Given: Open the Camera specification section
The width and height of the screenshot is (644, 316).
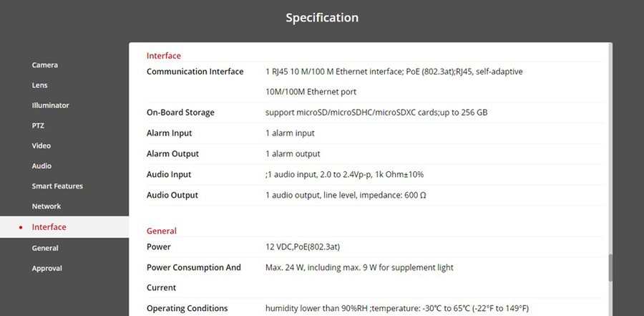Looking at the screenshot, I should [x=44, y=65].
